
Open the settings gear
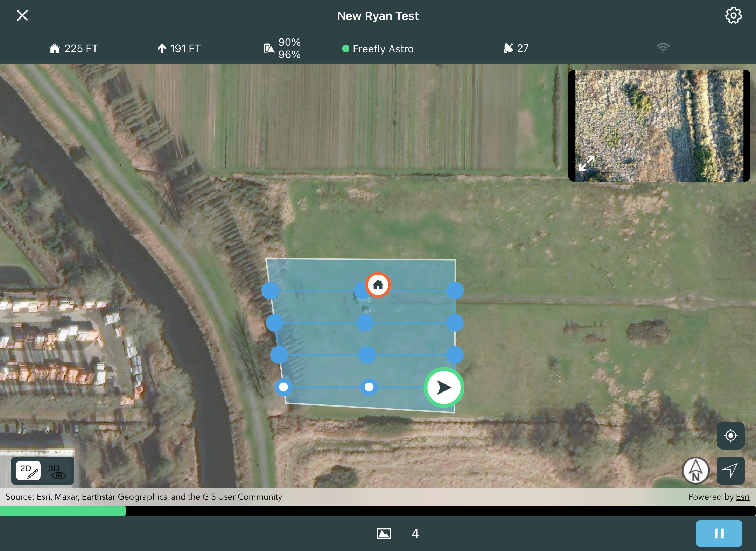[x=733, y=16]
